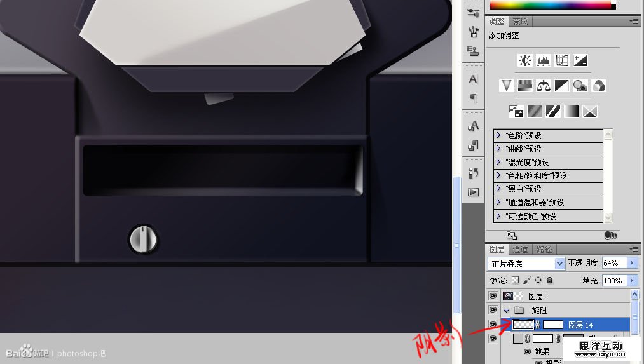
Task: Open the 正片叠底 blend mode dropdown
Action: pyautogui.click(x=526, y=264)
